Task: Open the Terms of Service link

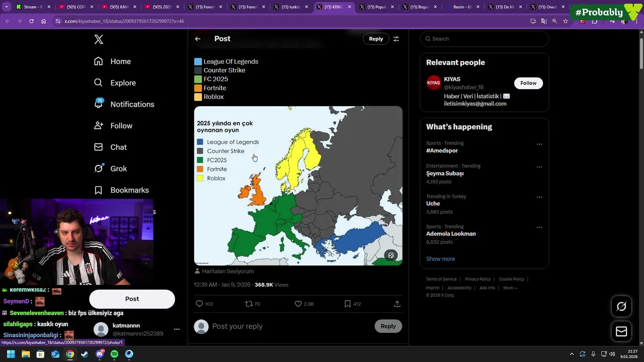Action: (x=441, y=280)
